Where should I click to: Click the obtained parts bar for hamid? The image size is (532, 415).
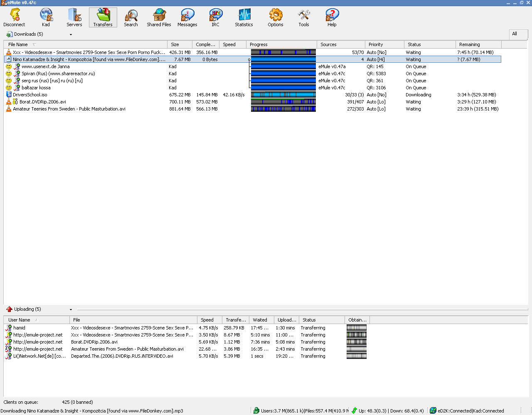click(357, 328)
